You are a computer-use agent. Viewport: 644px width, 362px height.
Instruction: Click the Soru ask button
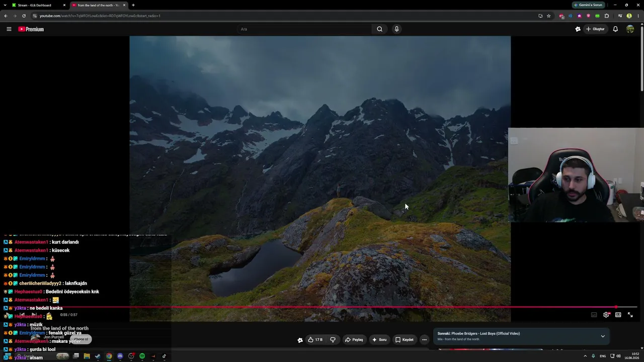point(379,340)
